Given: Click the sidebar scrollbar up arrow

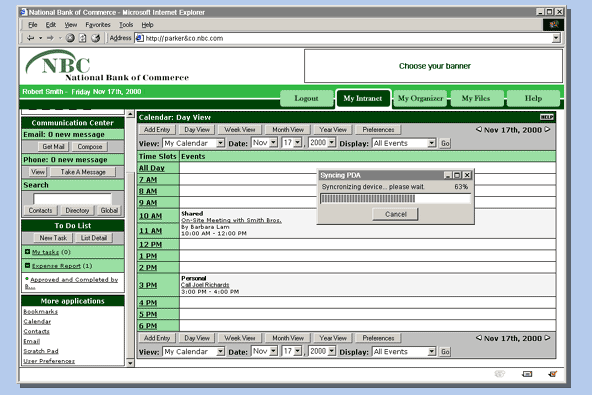Looking at the screenshot, I should 130,114.
